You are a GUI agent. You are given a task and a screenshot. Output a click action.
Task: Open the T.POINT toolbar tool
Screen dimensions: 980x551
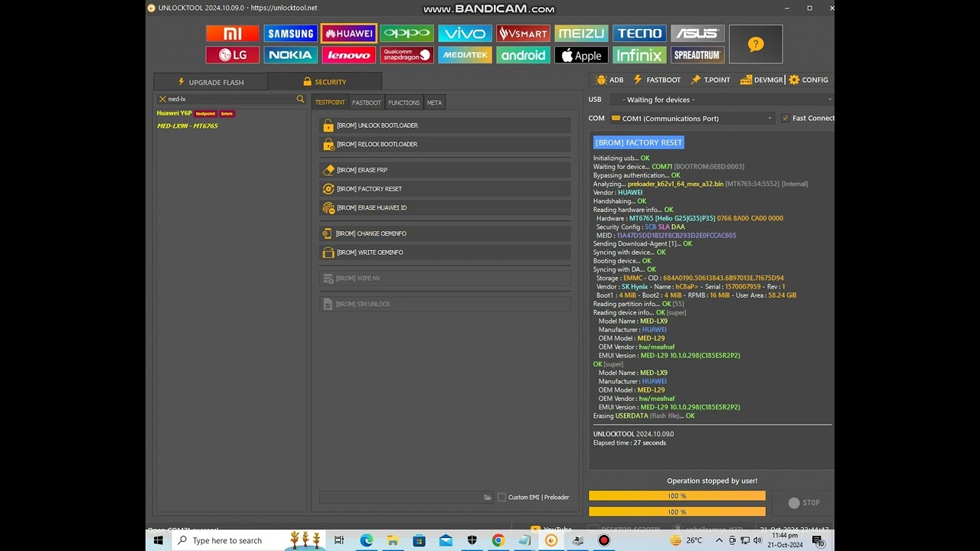click(710, 80)
